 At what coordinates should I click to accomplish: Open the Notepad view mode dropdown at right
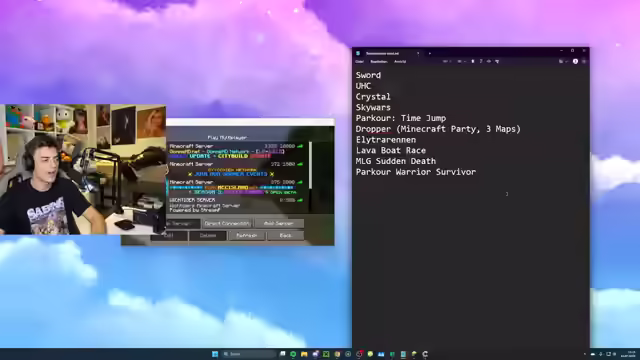coord(563,61)
